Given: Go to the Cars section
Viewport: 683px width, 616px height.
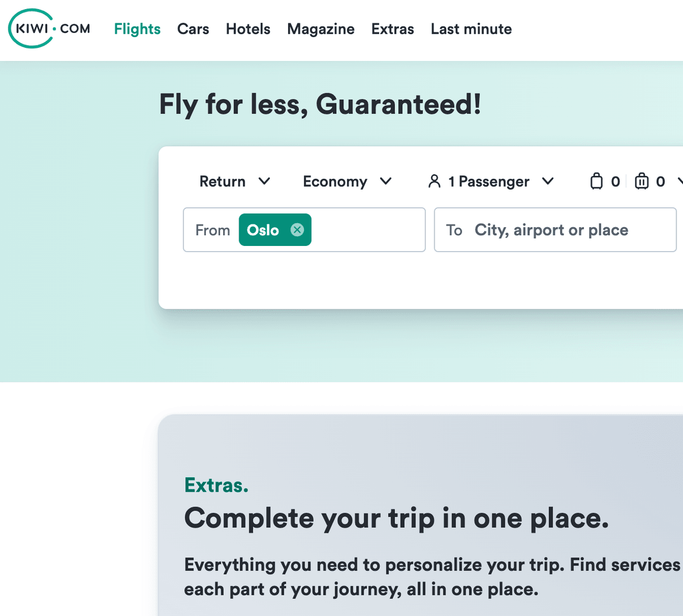Looking at the screenshot, I should tap(193, 29).
